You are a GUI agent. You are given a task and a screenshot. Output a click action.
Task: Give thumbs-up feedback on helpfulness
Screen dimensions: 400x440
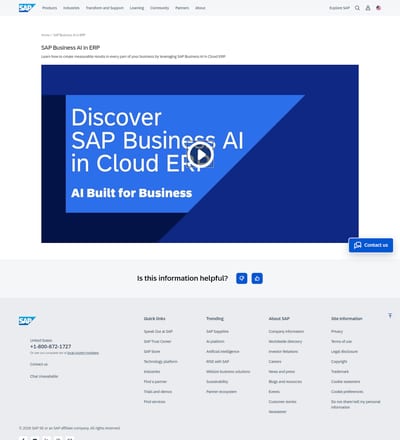[257, 278]
